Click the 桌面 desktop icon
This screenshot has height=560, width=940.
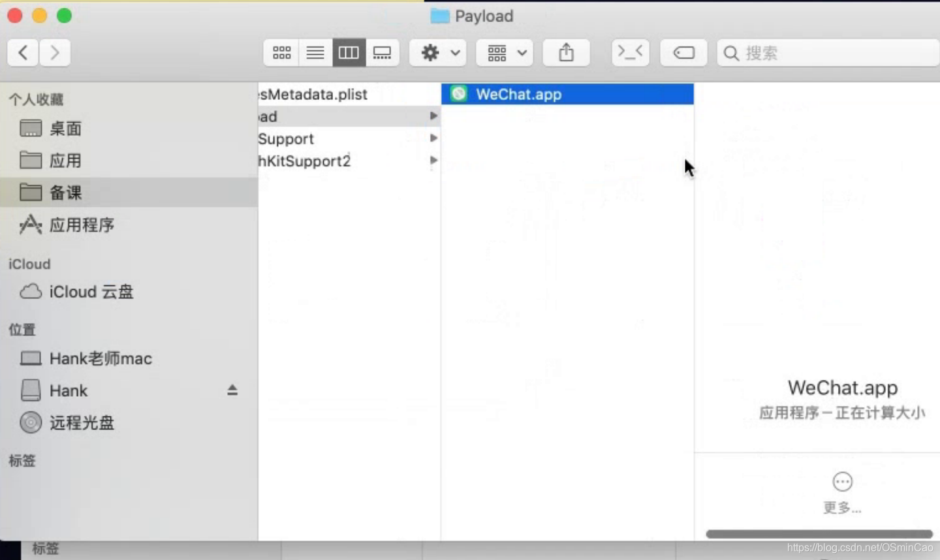[x=31, y=129]
